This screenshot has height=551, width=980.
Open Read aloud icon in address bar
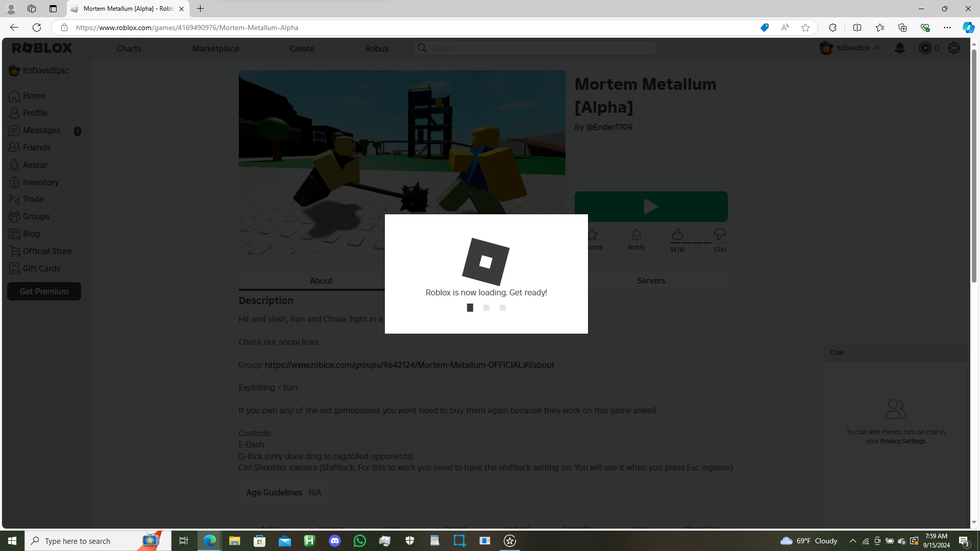click(x=785, y=28)
